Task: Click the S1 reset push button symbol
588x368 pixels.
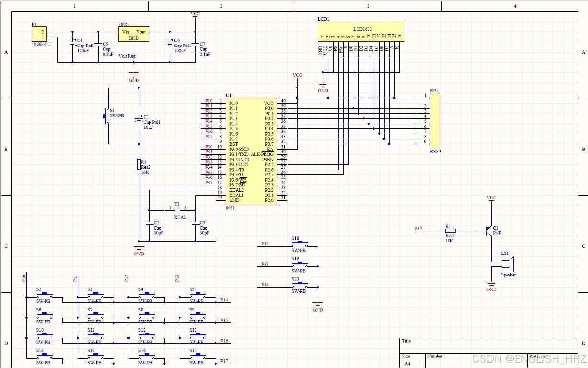Action: tap(106, 116)
